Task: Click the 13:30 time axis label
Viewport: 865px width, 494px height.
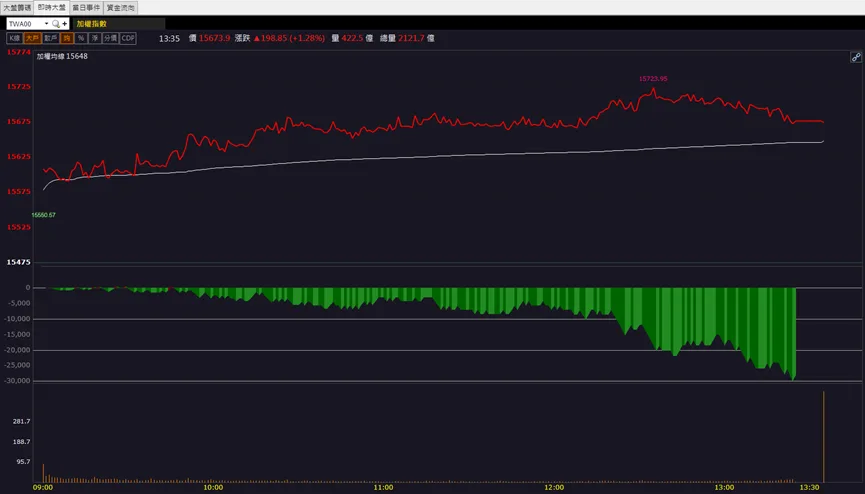Action: tap(809, 487)
